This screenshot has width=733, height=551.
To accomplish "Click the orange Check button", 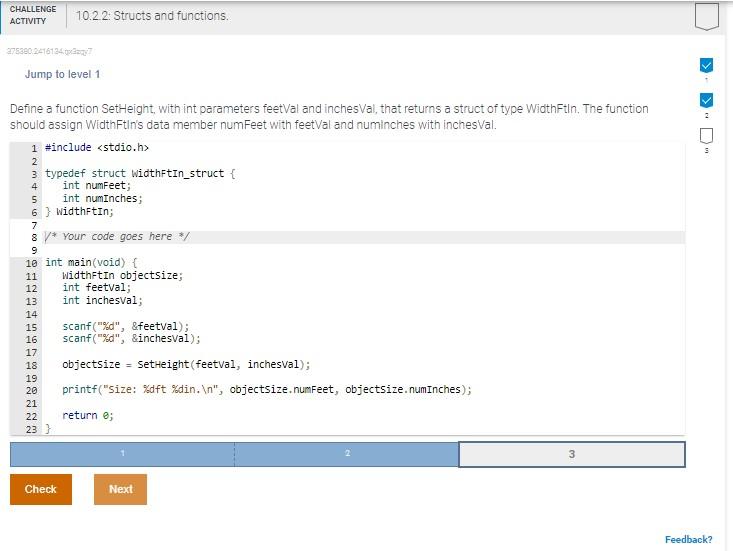I will click(x=41, y=489).
